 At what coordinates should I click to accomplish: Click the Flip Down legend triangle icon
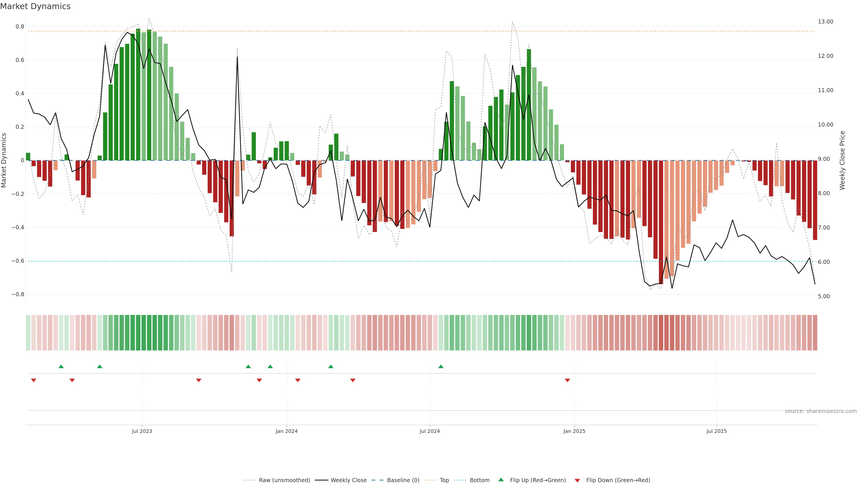pyautogui.click(x=577, y=481)
